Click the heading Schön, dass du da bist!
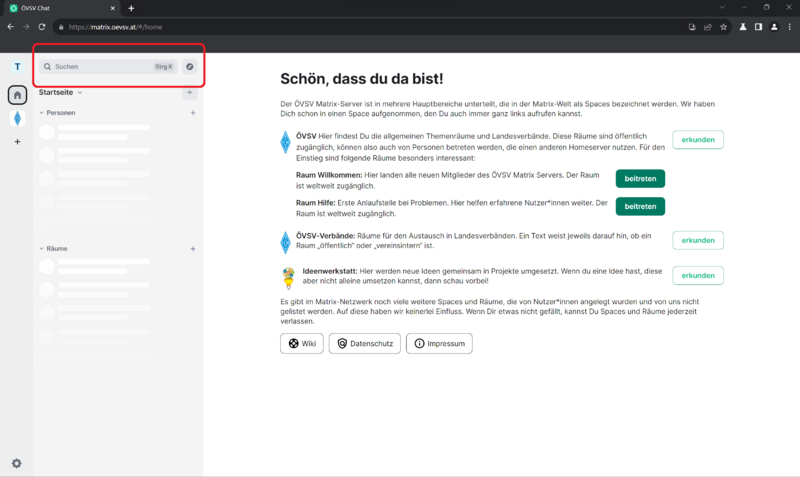 point(362,79)
